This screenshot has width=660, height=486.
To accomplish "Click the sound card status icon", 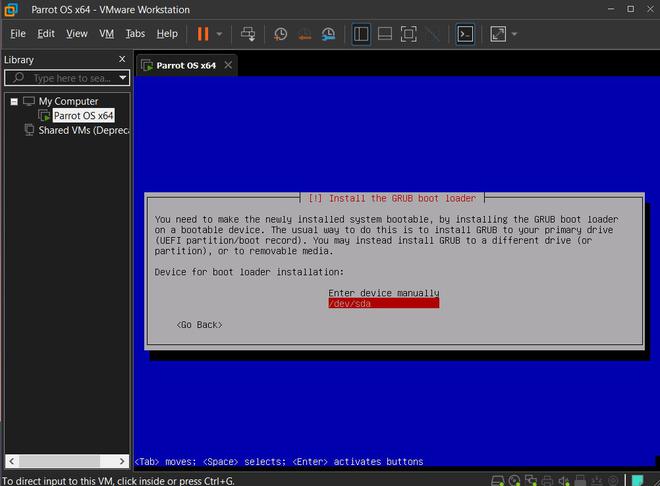I will 564,481.
